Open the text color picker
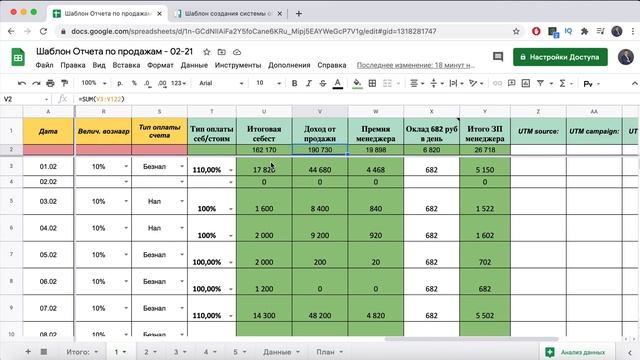640x360 pixels. click(338, 83)
